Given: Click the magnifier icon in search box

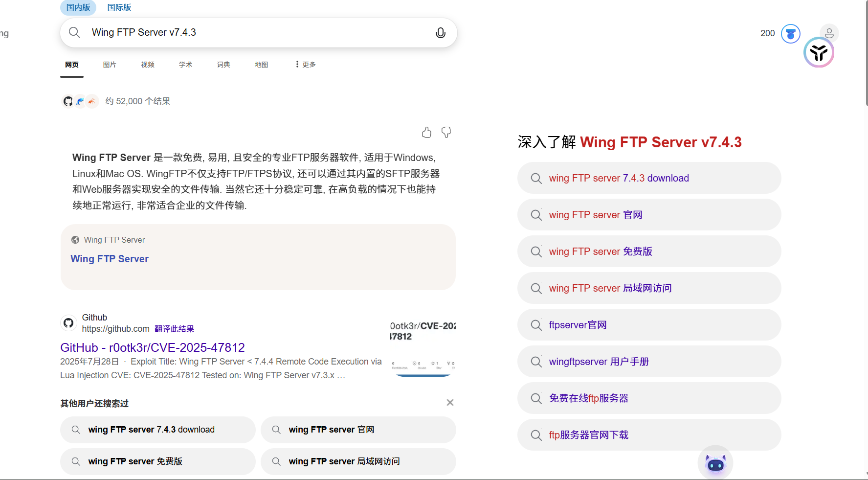Looking at the screenshot, I should (74, 32).
